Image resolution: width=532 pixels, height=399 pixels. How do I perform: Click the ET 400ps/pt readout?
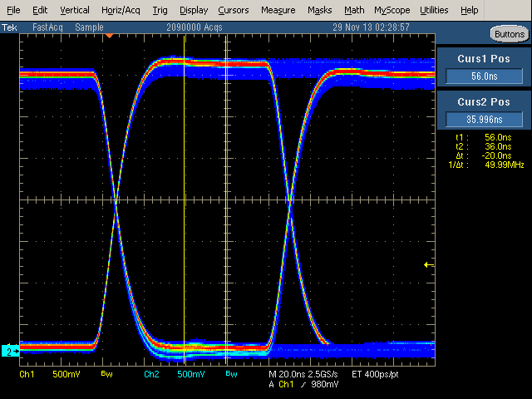(375, 374)
